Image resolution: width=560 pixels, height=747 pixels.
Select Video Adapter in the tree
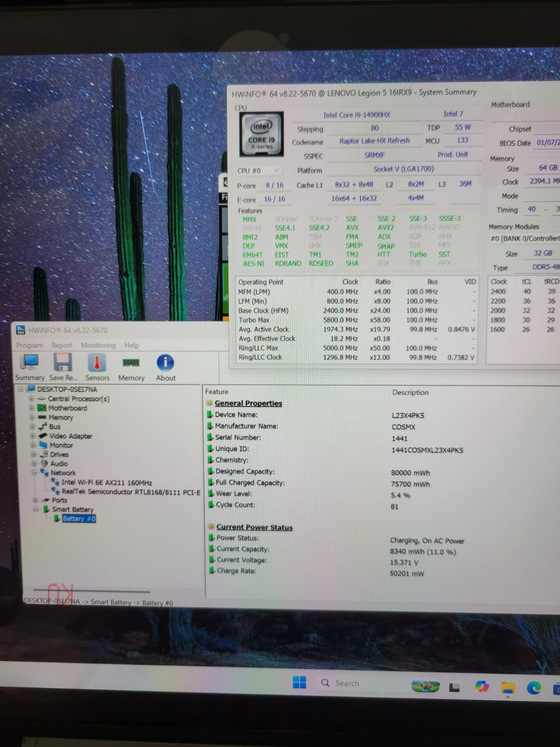71,436
